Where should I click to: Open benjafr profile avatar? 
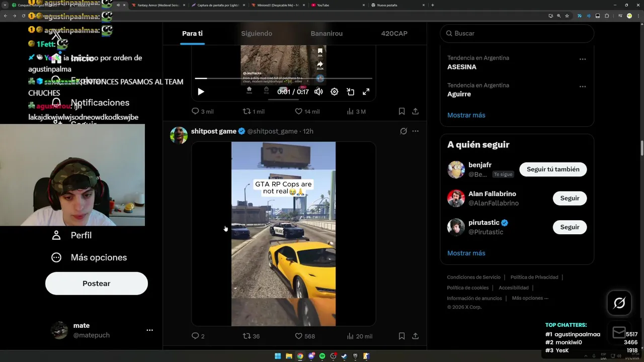coord(456,169)
